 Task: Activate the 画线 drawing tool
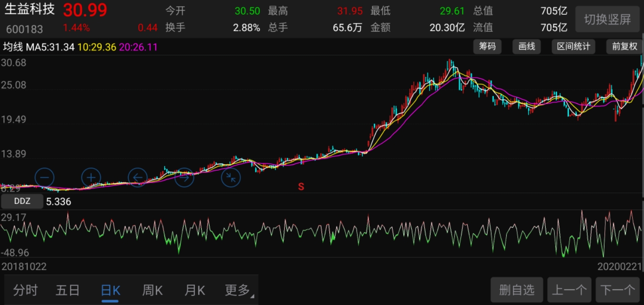click(527, 46)
